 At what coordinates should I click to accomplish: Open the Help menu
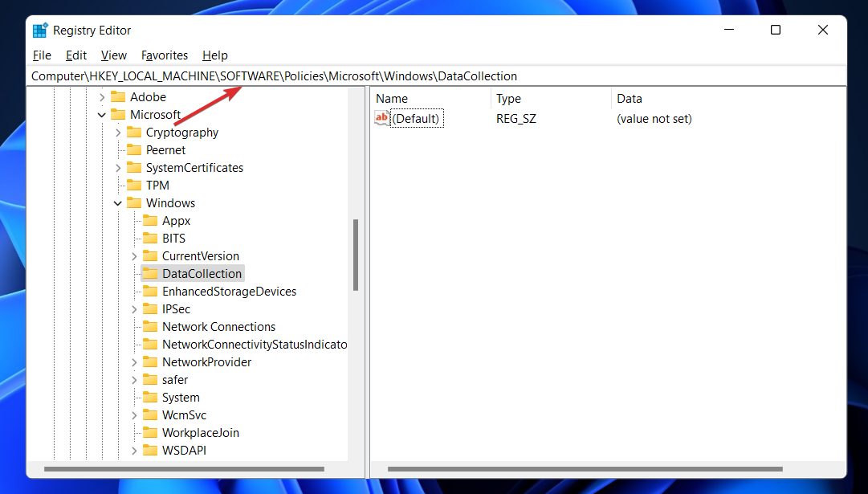[214, 55]
